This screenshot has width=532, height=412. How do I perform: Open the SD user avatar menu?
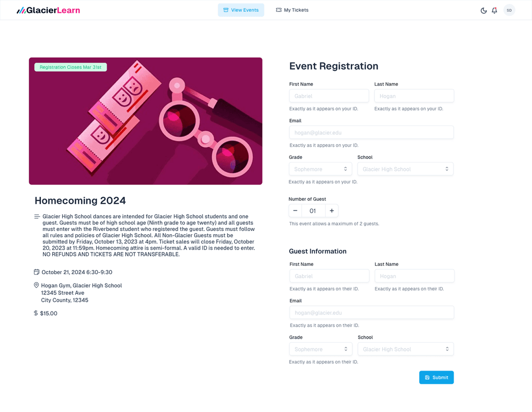(509, 10)
